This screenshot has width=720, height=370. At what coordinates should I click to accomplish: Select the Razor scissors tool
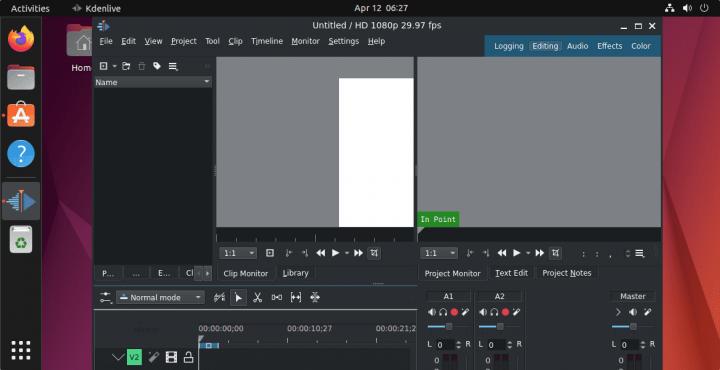257,297
